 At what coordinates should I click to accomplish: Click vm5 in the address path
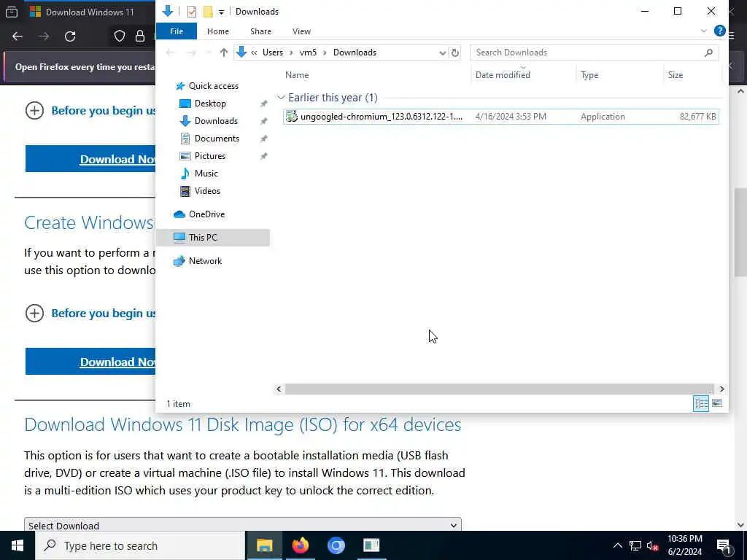click(x=308, y=52)
